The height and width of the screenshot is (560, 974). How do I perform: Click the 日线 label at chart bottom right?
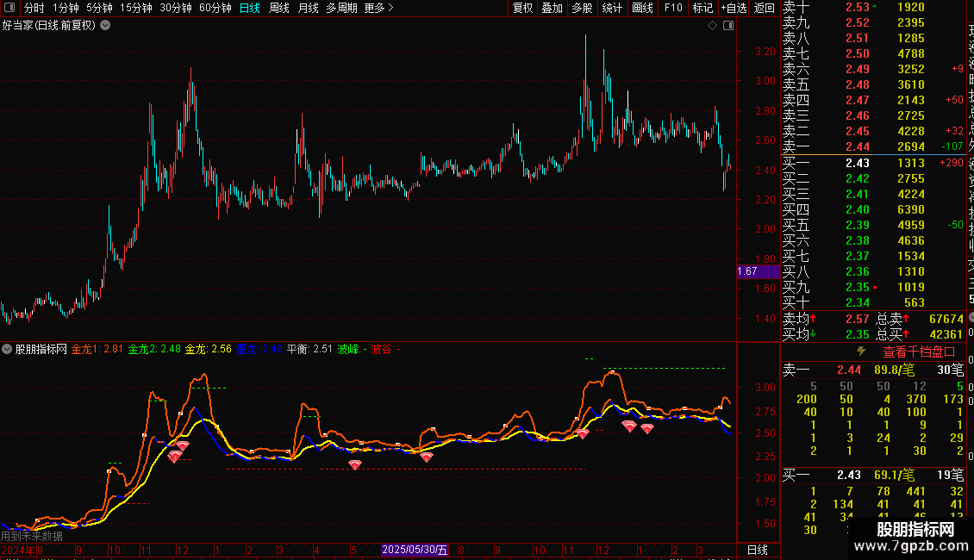click(757, 550)
